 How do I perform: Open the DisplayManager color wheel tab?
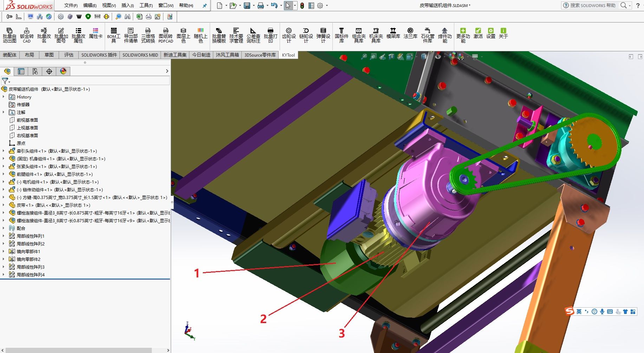coord(63,71)
